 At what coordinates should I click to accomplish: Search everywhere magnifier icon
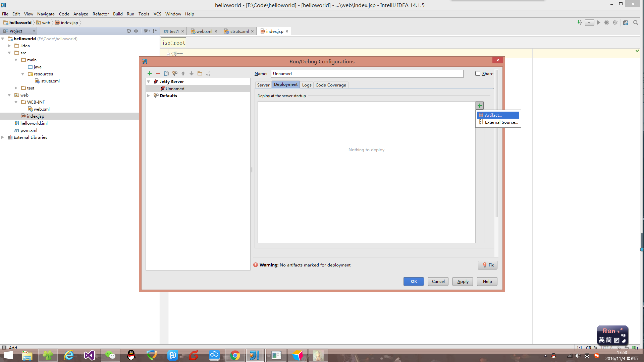point(636,22)
